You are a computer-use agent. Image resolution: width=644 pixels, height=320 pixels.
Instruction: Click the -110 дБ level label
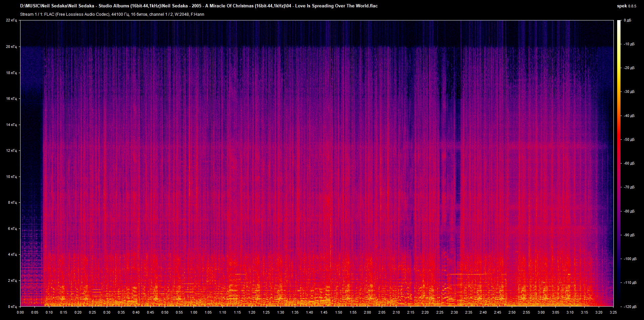(630, 282)
